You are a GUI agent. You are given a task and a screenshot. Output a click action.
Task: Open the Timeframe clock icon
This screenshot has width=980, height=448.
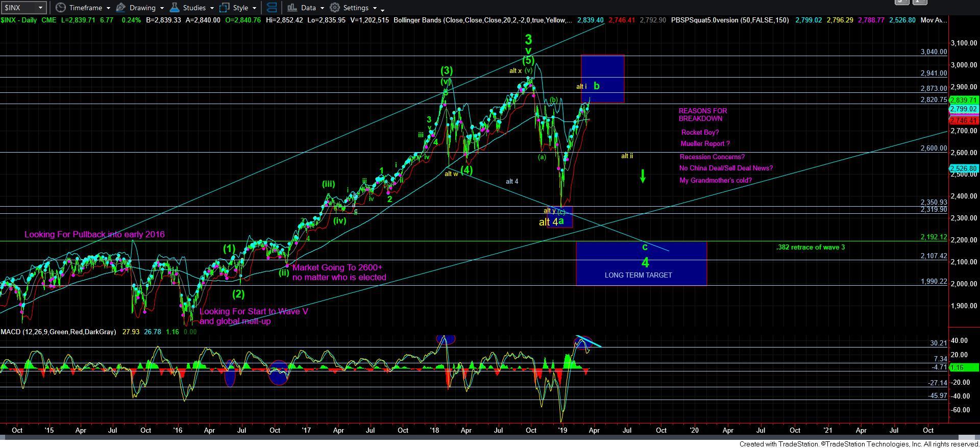(x=60, y=8)
